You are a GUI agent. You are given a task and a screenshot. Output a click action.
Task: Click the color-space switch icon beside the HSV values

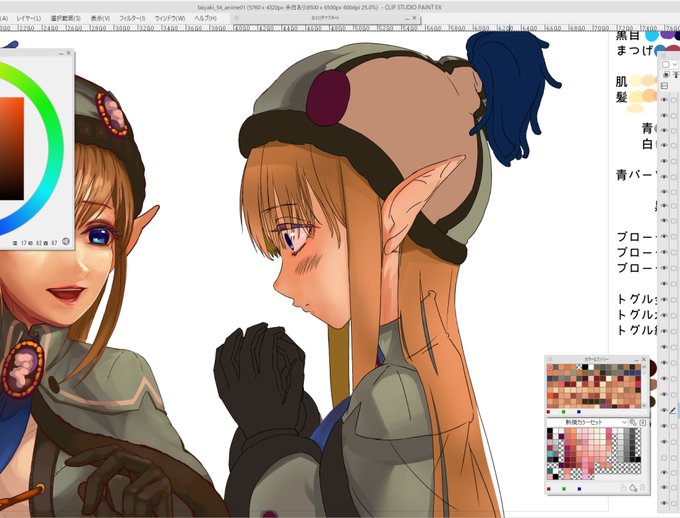[66, 242]
